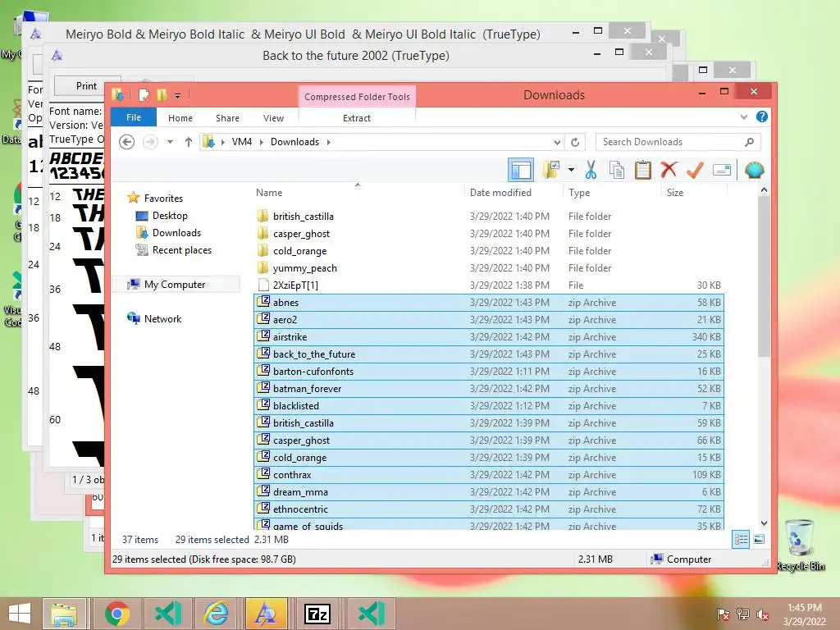Click the Back navigation arrow
Screen dimensions: 840x630
click(x=126, y=142)
